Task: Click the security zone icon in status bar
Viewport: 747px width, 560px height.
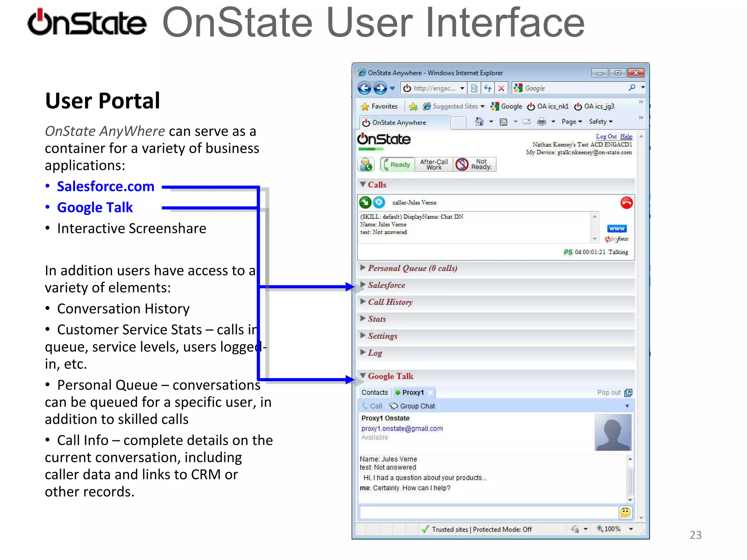Action: click(x=575, y=529)
